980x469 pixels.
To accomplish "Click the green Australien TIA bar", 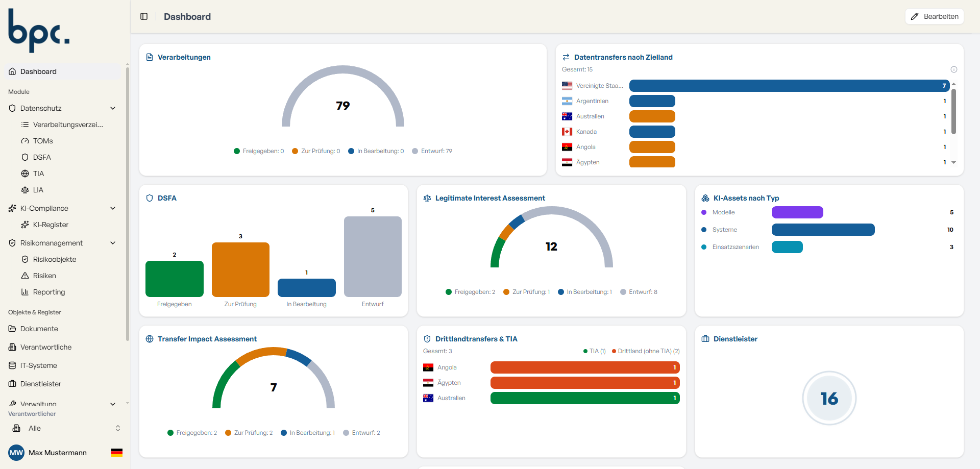I will (585, 398).
